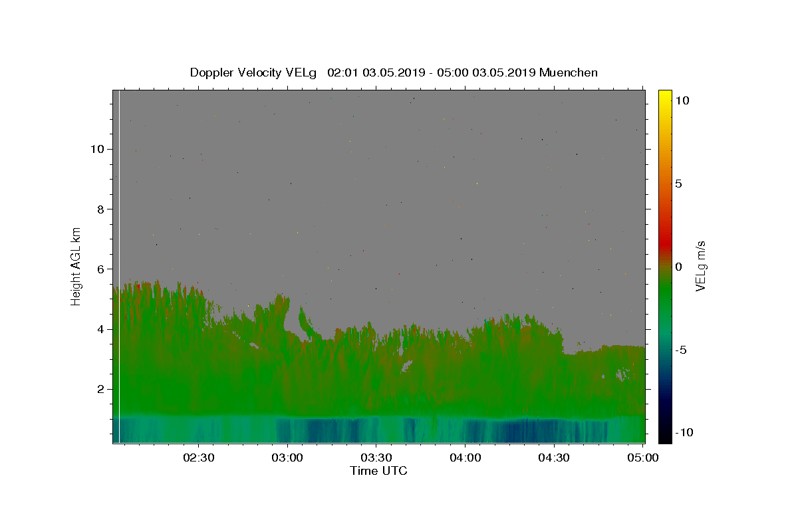This screenshot has width=798, height=532.
Task: Click the 03:30 time tick label
Action: [376, 458]
